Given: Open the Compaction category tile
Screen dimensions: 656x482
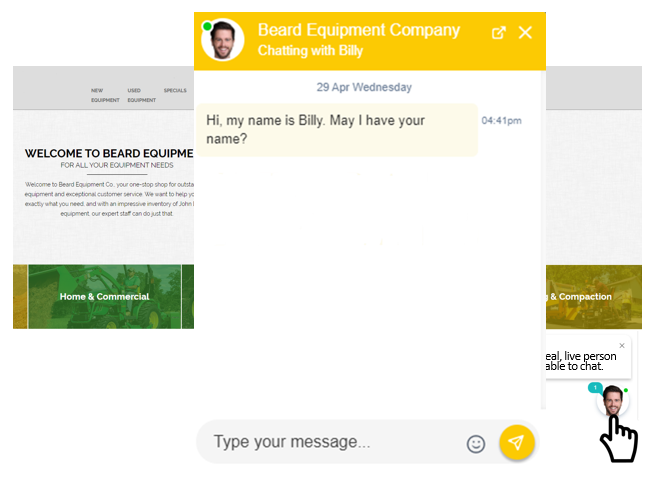Looking at the screenshot, I should [594, 297].
